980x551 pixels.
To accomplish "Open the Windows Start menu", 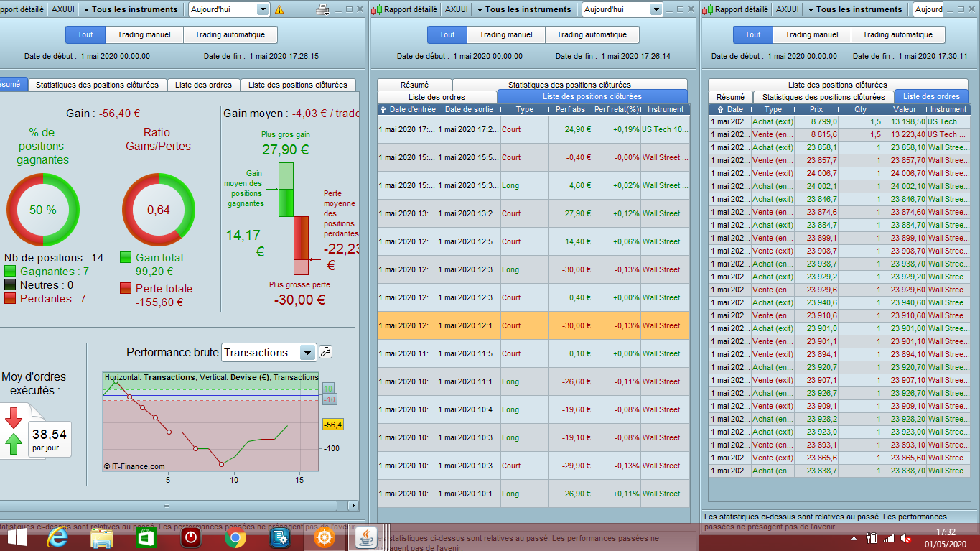I will click(x=17, y=537).
